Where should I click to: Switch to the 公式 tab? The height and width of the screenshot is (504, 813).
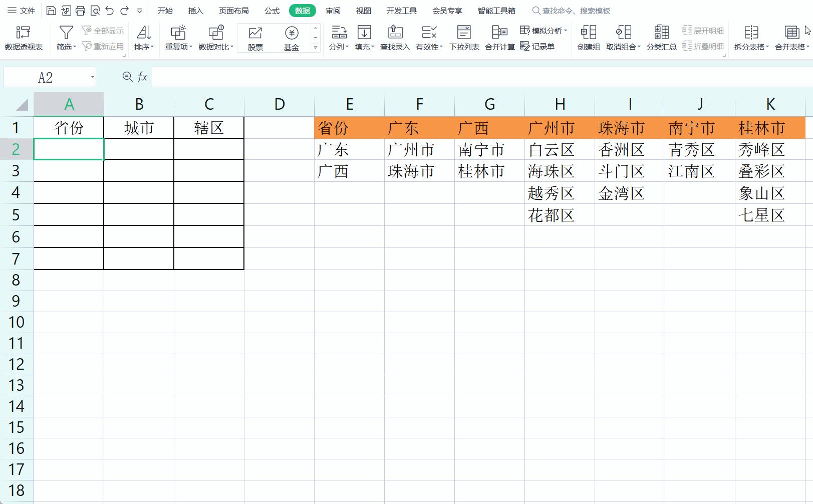272,11
